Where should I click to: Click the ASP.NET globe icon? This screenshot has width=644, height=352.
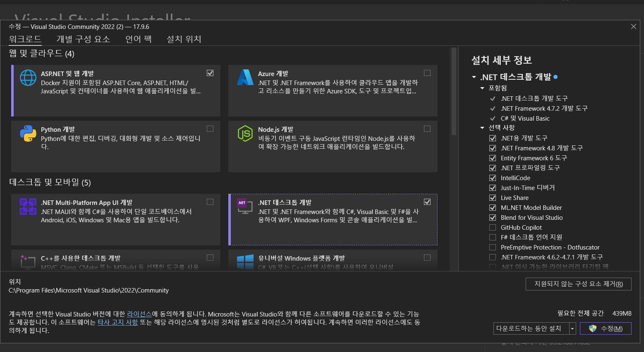point(28,78)
